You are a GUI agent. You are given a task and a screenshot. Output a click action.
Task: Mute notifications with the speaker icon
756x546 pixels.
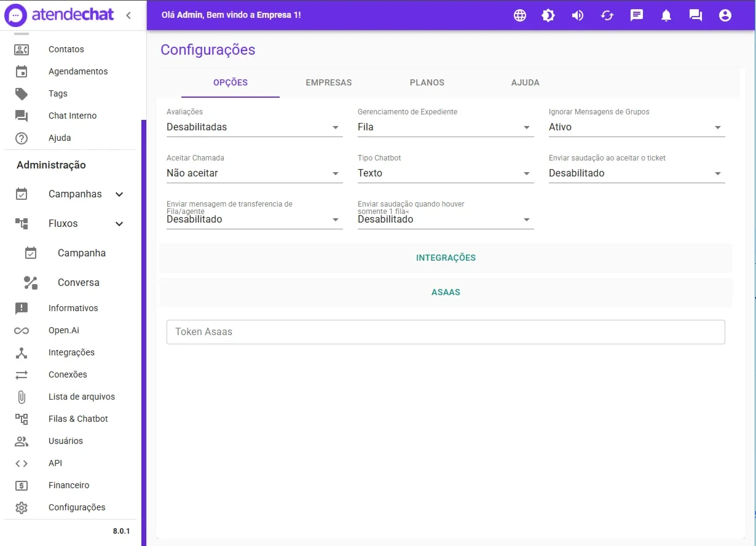tap(578, 15)
